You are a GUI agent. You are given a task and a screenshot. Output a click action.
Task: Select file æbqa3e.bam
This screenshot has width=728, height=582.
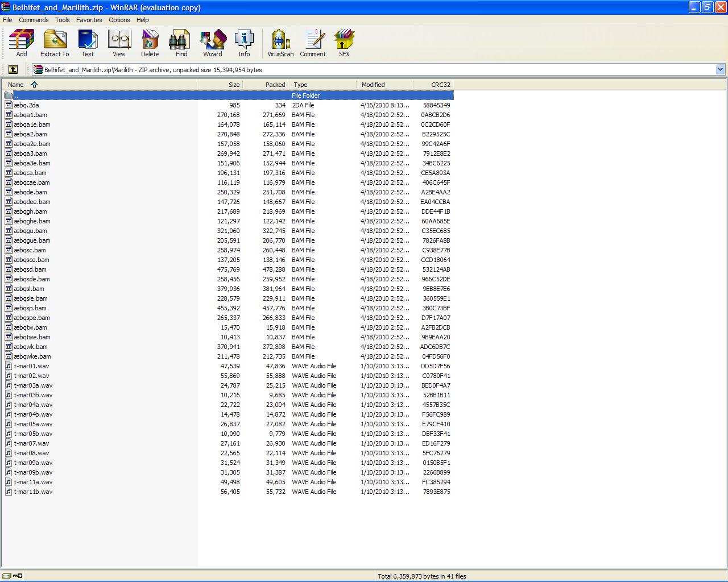pyautogui.click(x=32, y=163)
